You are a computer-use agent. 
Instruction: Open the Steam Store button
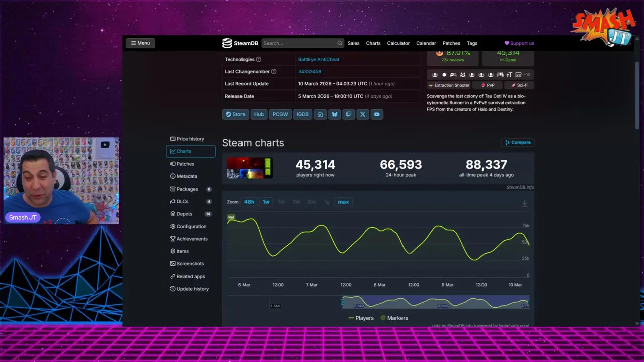tap(235, 114)
